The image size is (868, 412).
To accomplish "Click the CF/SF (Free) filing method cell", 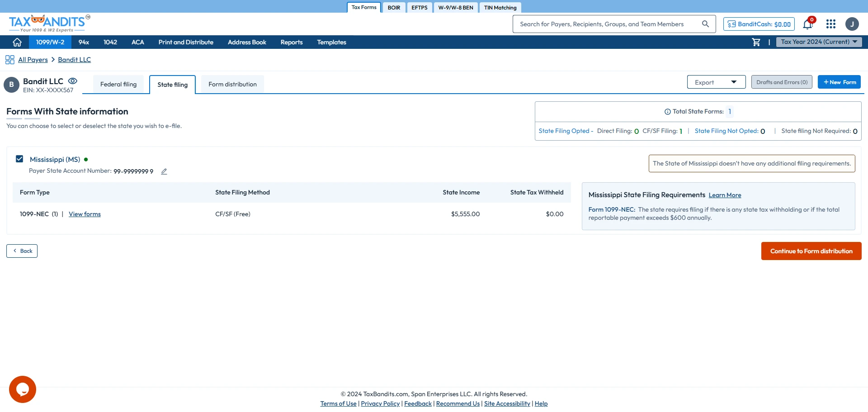I will 233,214.
